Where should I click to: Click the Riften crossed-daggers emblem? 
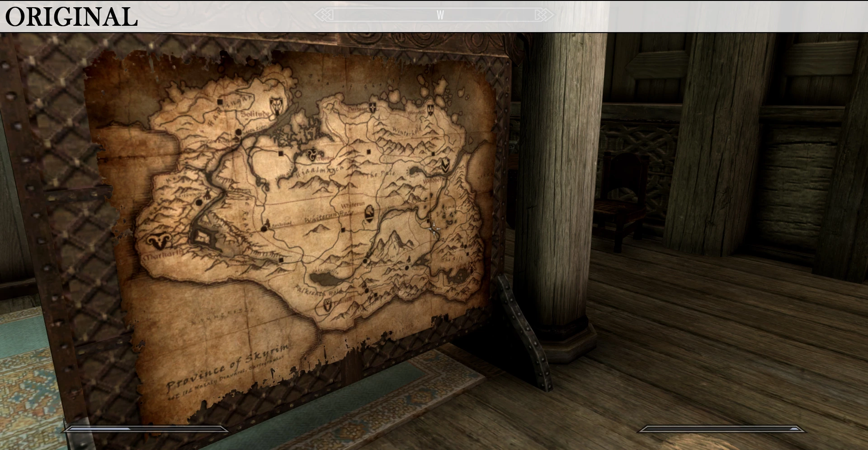pyautogui.click(x=473, y=267)
